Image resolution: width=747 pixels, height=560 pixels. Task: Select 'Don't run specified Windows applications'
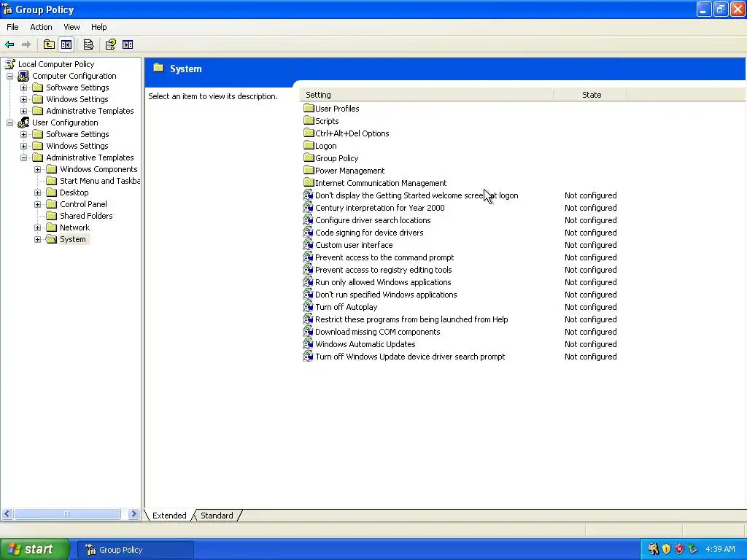pos(386,295)
